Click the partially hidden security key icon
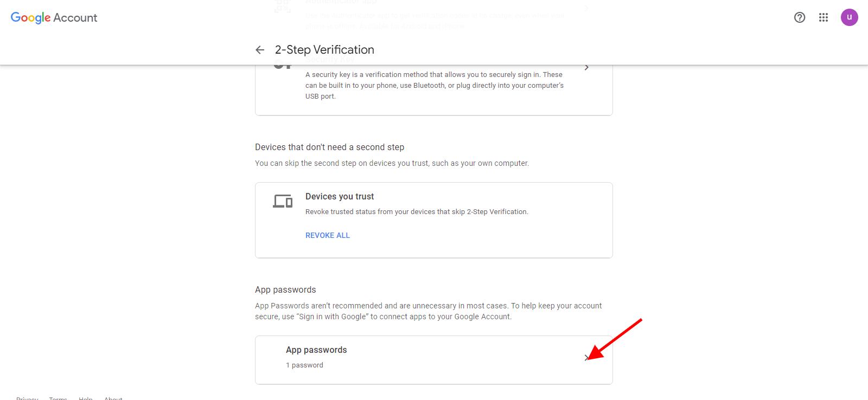 [283, 67]
